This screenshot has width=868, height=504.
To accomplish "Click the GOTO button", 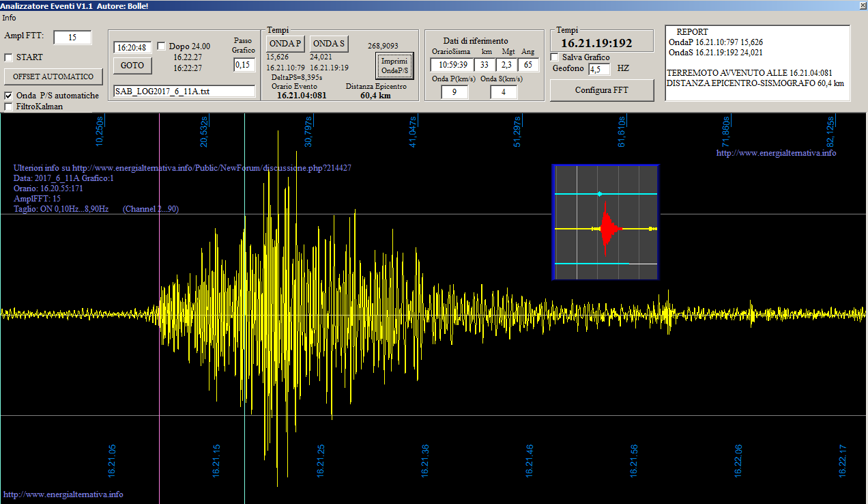I will [132, 66].
